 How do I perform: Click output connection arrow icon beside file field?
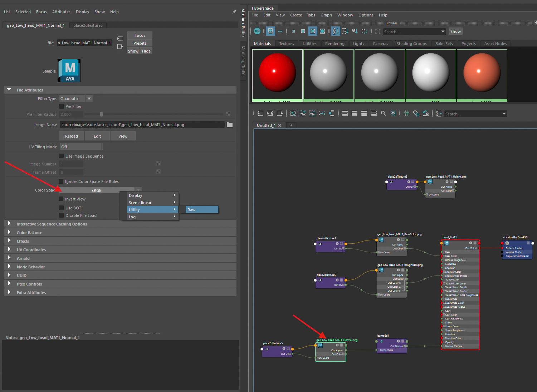[120, 46]
